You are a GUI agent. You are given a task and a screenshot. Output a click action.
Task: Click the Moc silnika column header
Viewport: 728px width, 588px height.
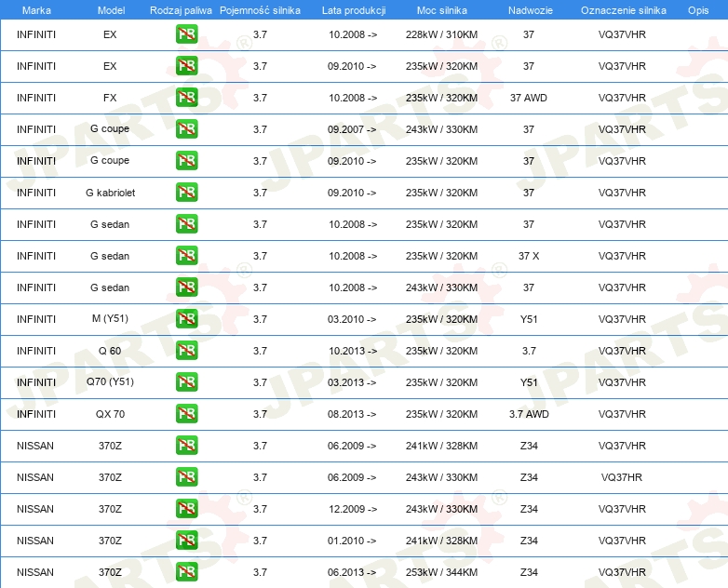[x=441, y=10]
